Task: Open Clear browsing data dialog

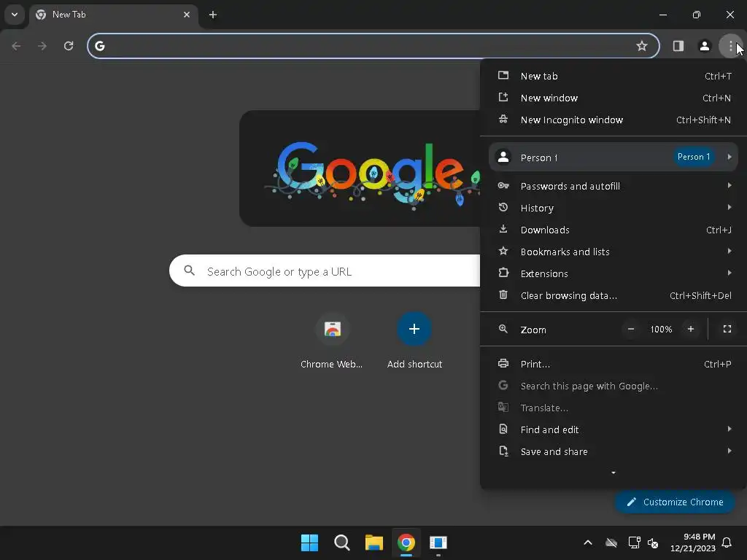Action: coord(613,295)
